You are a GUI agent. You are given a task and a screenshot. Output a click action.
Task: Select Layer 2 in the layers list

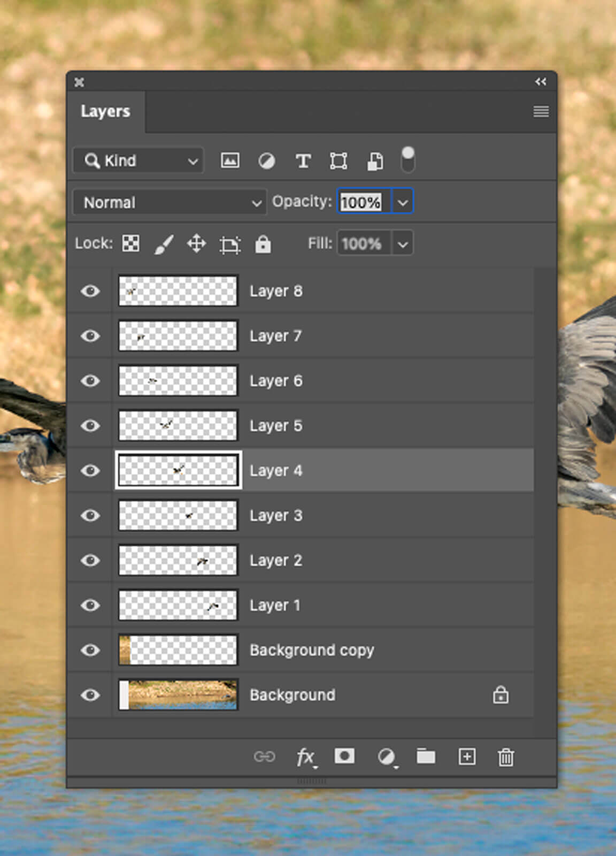tap(321, 560)
